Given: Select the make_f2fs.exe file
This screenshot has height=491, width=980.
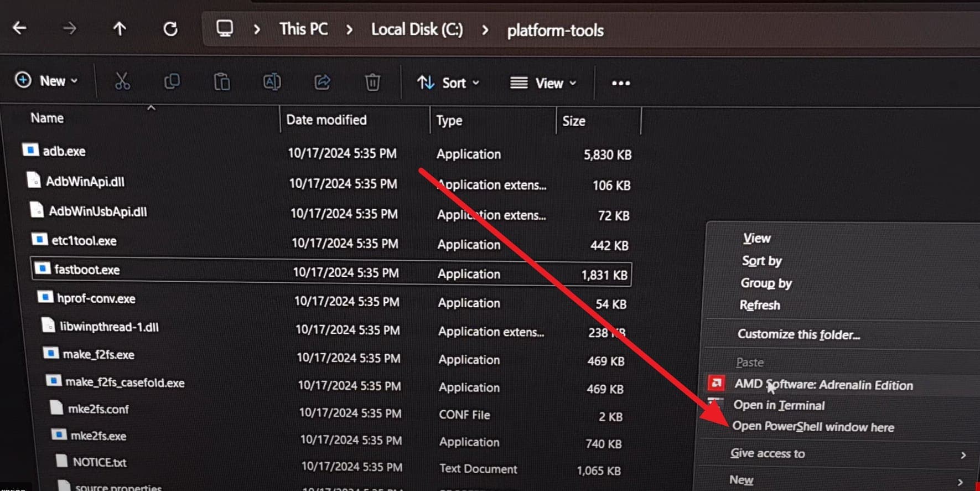Looking at the screenshot, I should coord(98,354).
